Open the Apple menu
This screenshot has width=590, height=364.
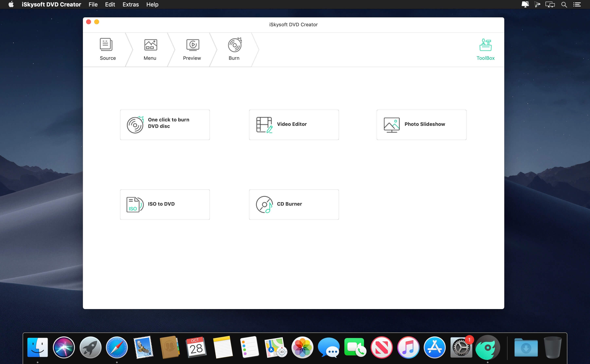click(11, 4)
